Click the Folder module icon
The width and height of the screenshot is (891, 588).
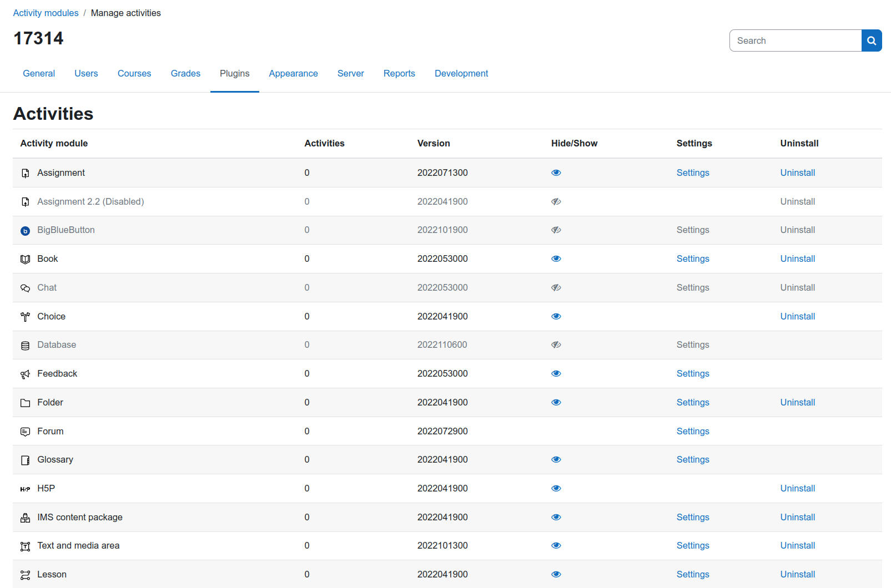click(25, 403)
